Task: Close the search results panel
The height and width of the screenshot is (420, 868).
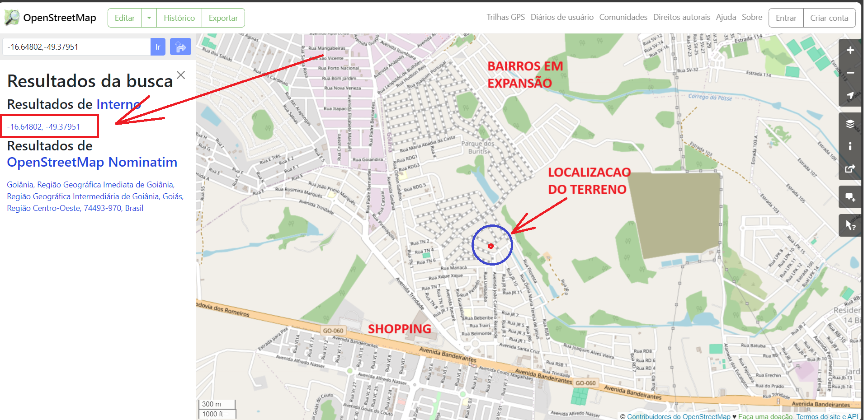Action: [181, 75]
